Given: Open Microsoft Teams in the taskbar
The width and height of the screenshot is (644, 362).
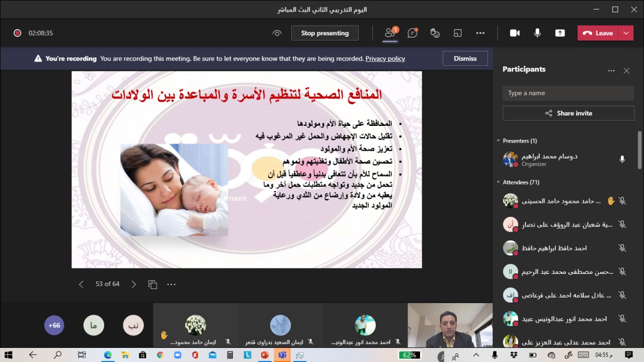Looking at the screenshot, I should [282, 355].
